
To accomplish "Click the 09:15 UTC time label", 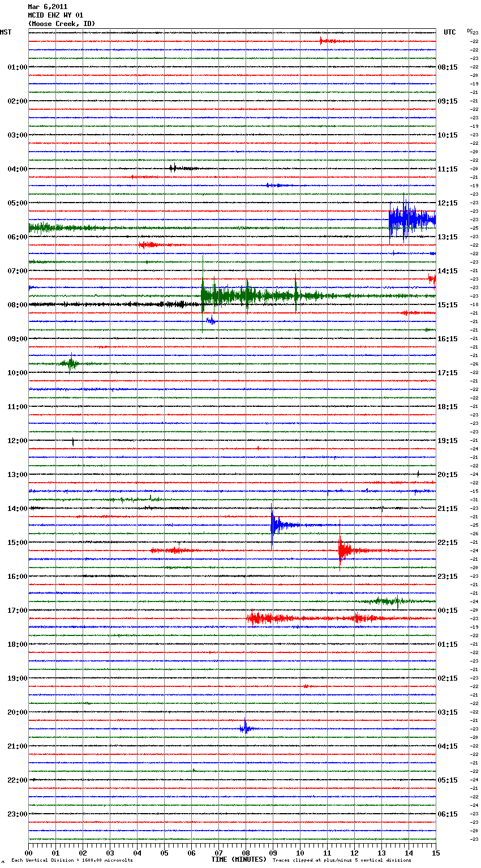I will click(x=448, y=101).
